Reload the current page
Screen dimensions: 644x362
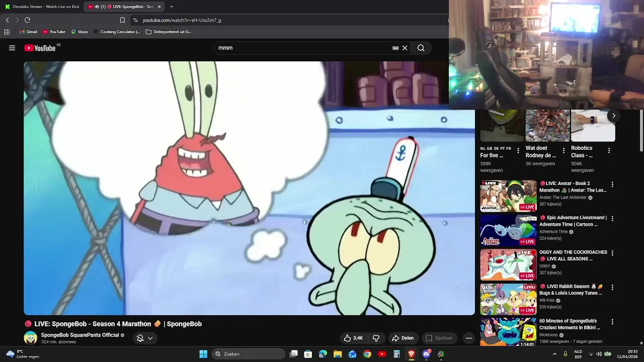(27, 20)
